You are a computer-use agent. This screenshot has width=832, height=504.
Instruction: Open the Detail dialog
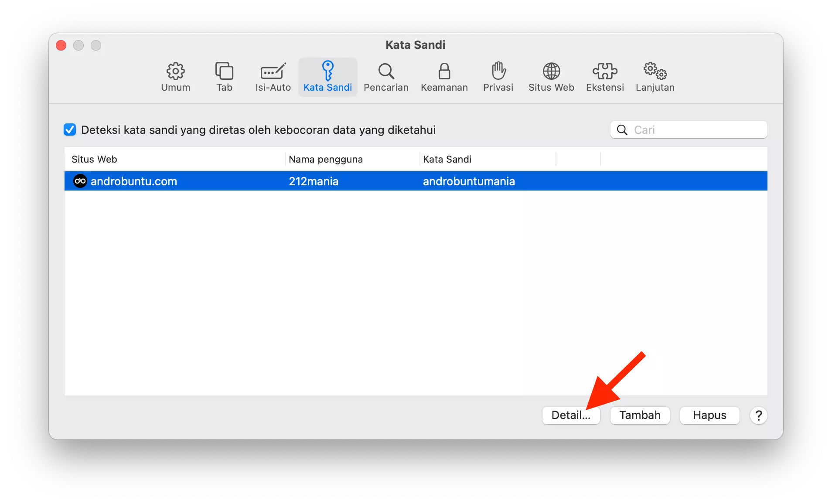click(x=571, y=415)
